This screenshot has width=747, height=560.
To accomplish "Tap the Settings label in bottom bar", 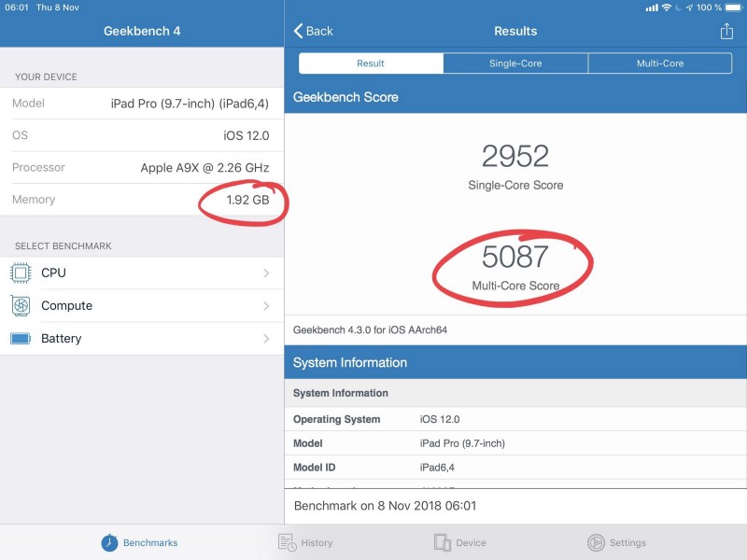I will point(627,543).
